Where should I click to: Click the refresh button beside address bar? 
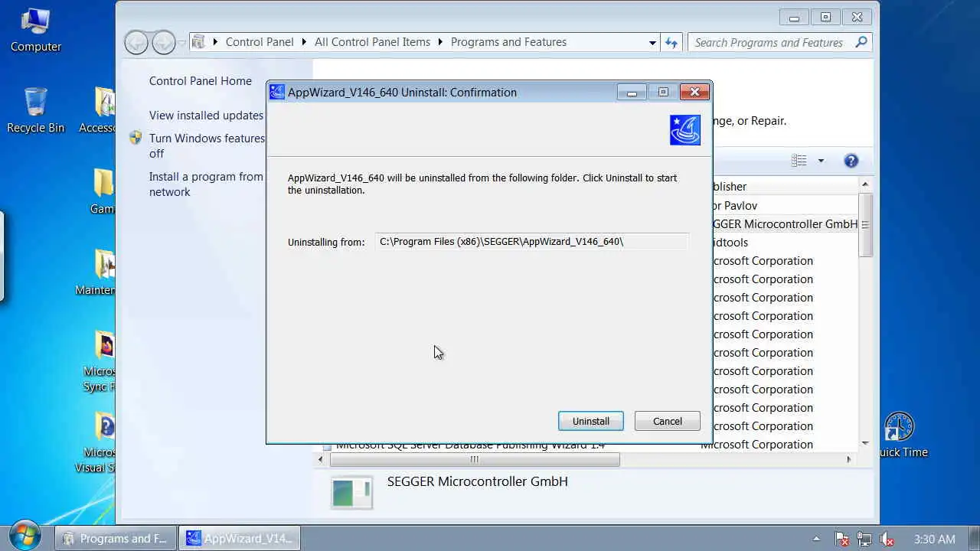[x=671, y=43]
